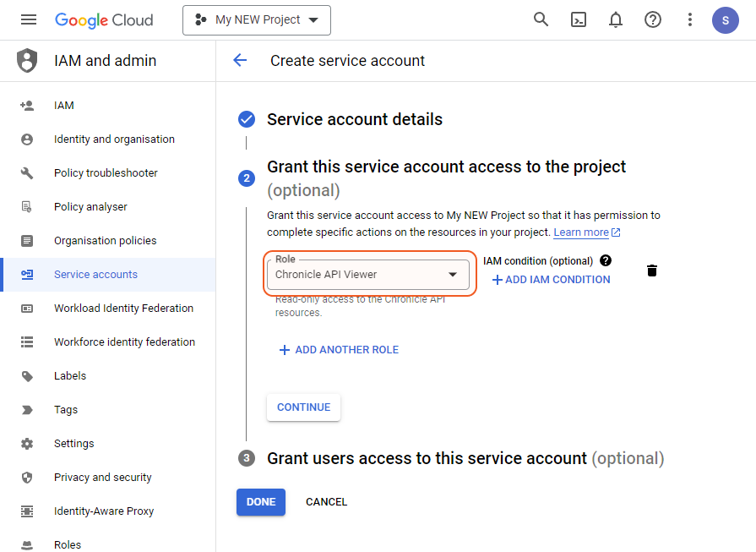Click ADD ANOTHER ROLE

339,350
